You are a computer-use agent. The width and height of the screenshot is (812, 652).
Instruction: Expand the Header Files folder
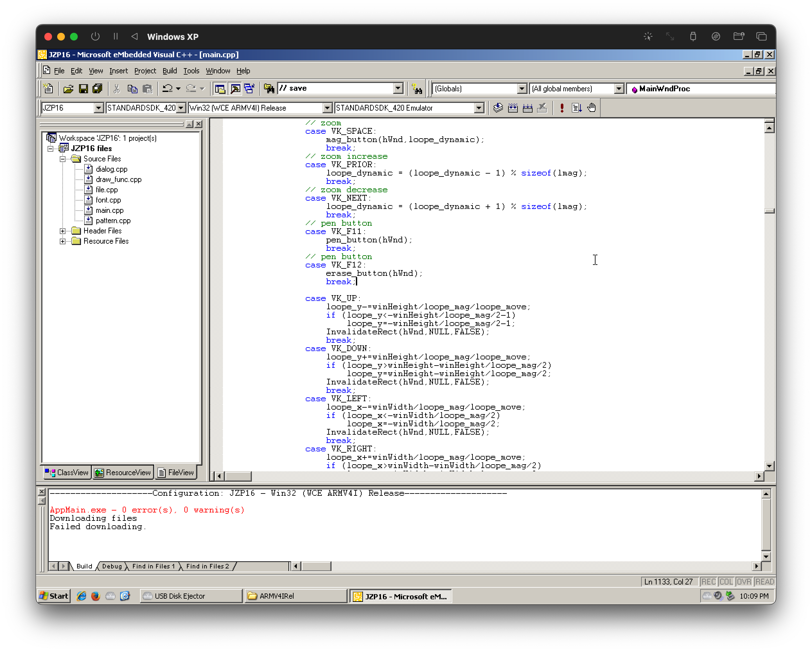(63, 231)
